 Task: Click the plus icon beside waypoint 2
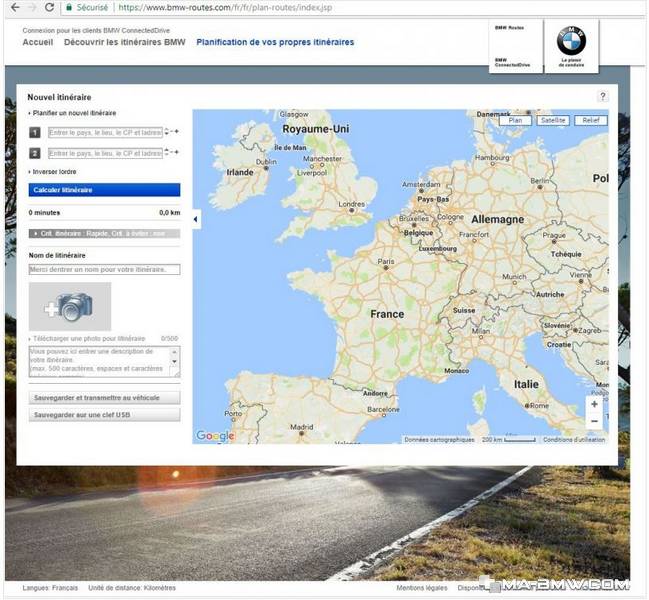click(x=177, y=152)
